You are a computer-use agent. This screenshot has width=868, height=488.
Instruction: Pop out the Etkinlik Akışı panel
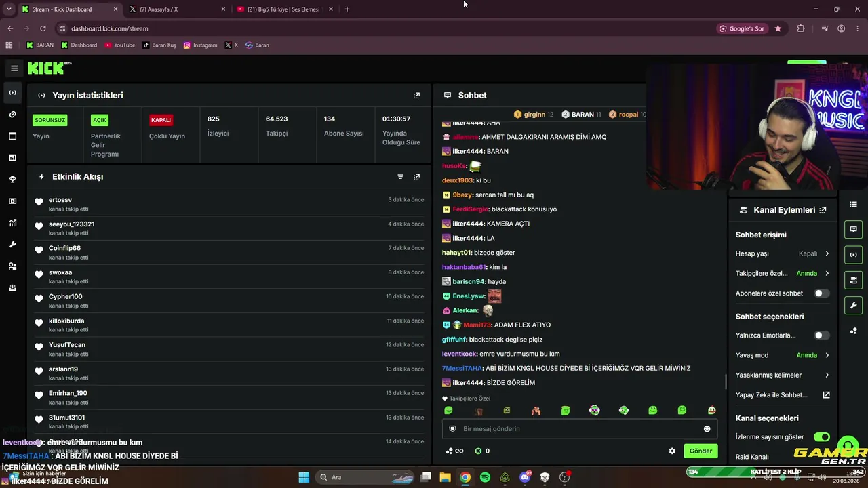pos(416,177)
